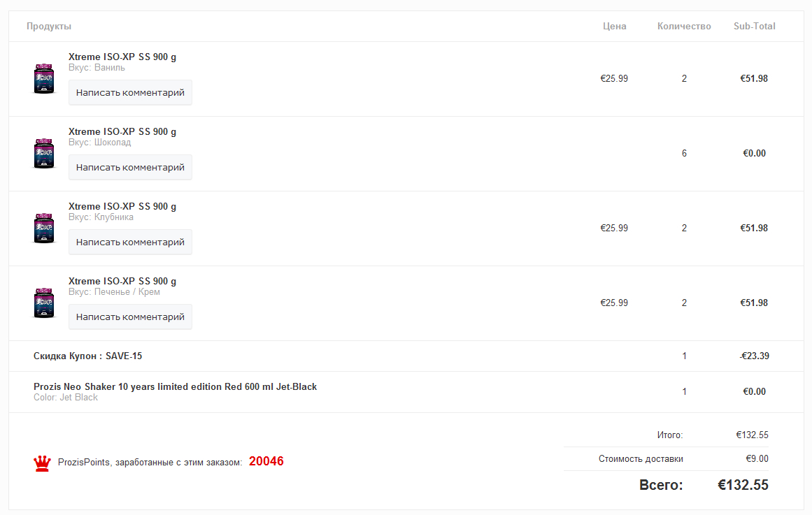Screen dimensions: 812x515
Task: Click the Цена column header
Action: coord(615,27)
